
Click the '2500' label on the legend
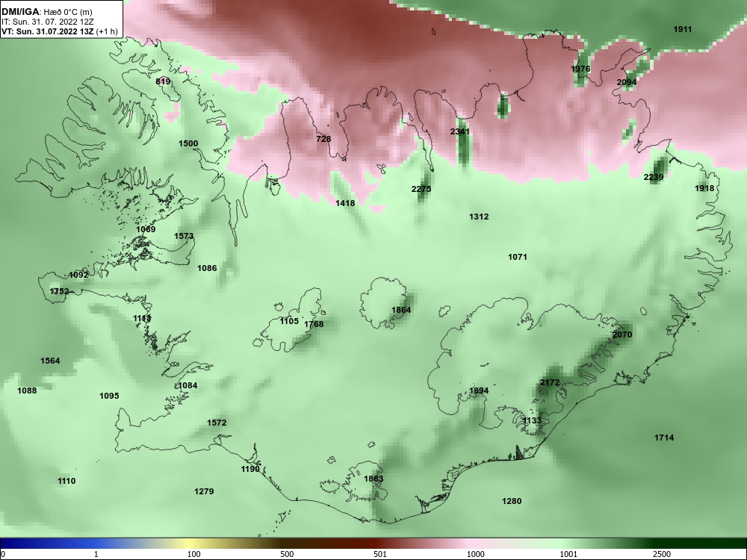tap(662, 554)
